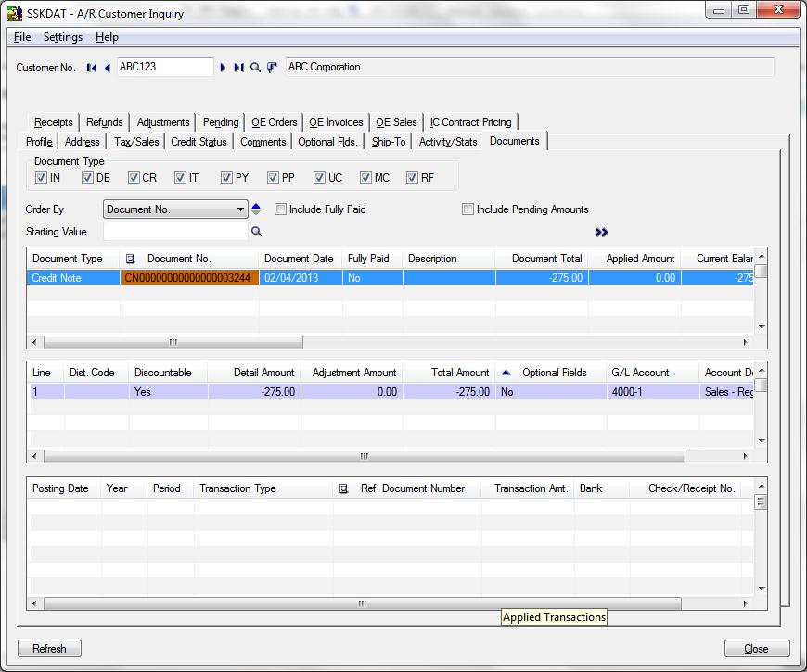
Task: Toggle the ascending/descending sort order icon
Action: click(257, 209)
